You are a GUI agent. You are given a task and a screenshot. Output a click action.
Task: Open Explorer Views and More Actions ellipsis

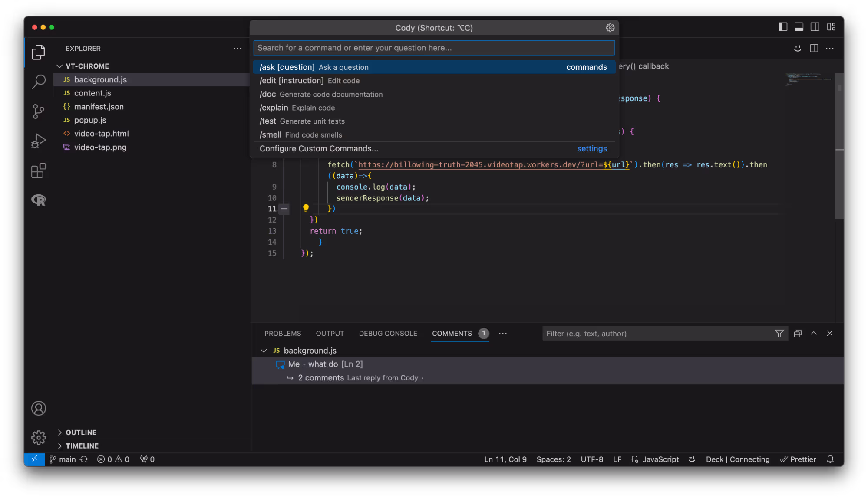click(237, 48)
